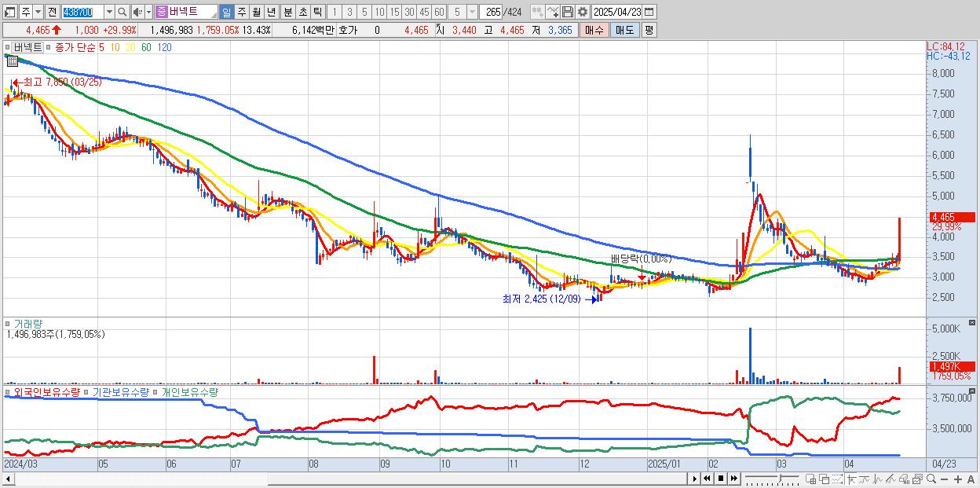
Task: Close the 거래량 volume panel corner button
Action: pyautogui.click(x=974, y=323)
